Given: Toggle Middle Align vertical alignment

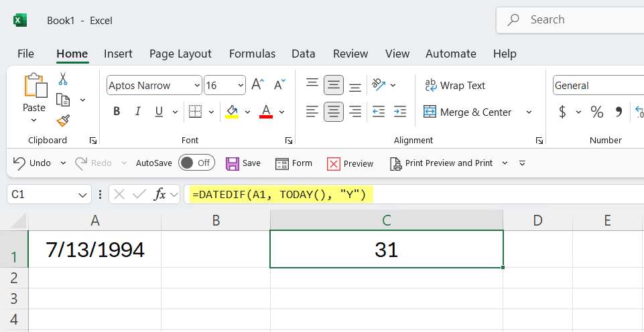Looking at the screenshot, I should tap(334, 85).
